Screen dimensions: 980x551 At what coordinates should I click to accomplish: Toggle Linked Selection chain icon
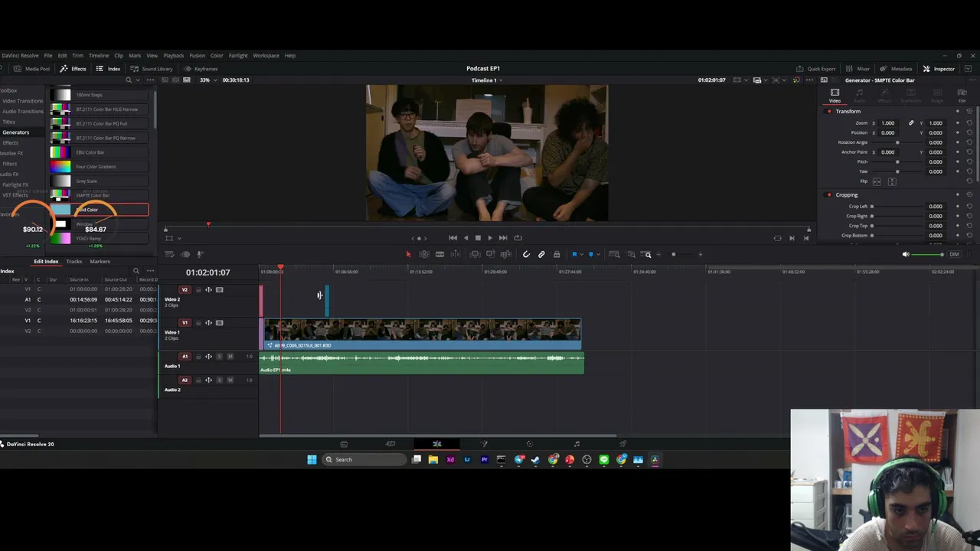tap(541, 254)
